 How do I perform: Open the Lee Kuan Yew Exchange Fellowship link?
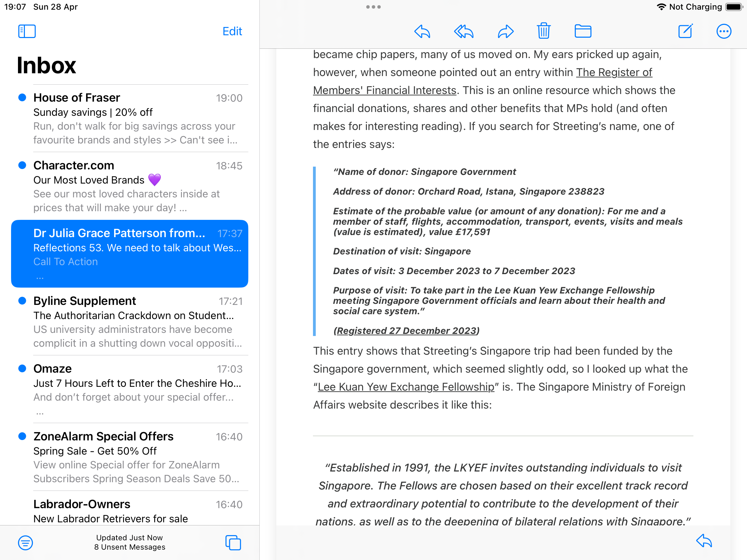[406, 387]
